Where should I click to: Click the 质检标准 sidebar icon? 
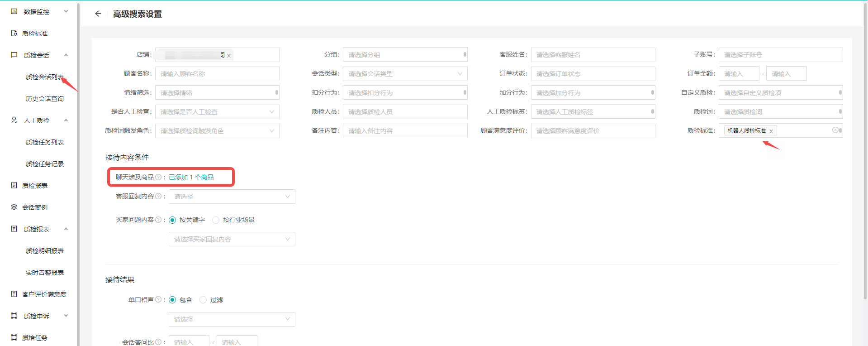(14, 33)
